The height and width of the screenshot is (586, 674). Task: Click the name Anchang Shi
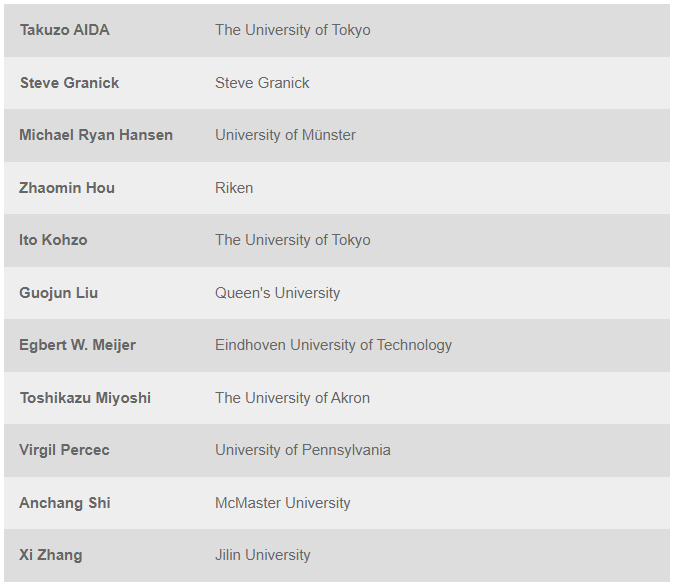coord(65,503)
